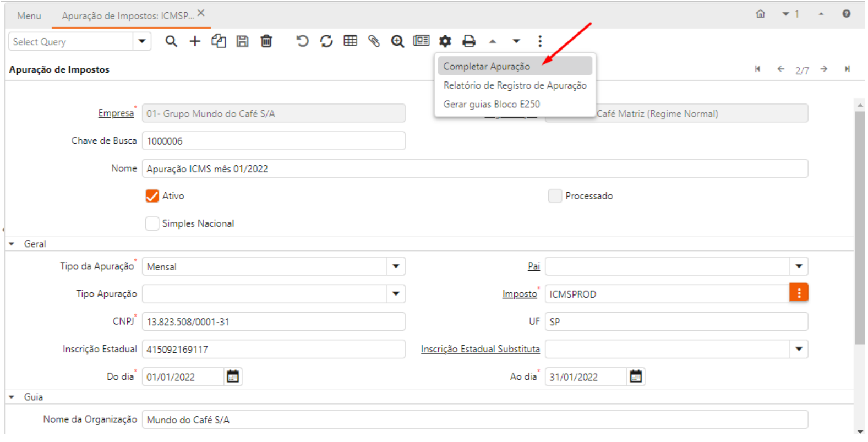This screenshot has width=868, height=442.
Task: Click the print icon in toolbar
Action: (x=468, y=41)
